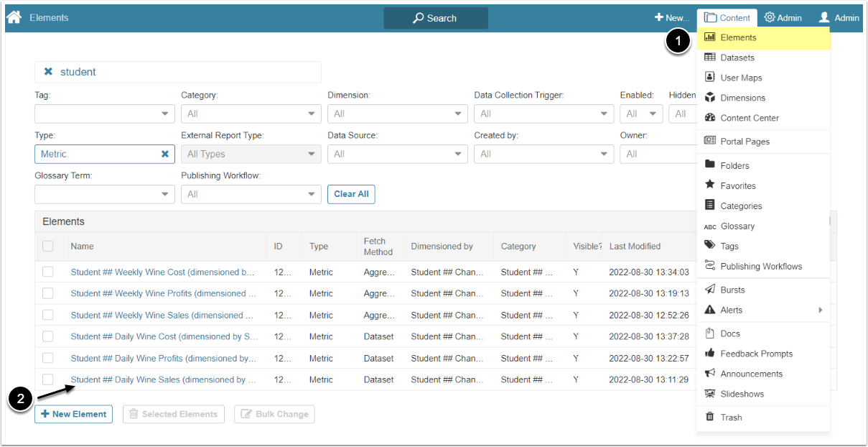868x447 pixels.
Task: Click the Tags icon in menu
Action: tap(710, 246)
